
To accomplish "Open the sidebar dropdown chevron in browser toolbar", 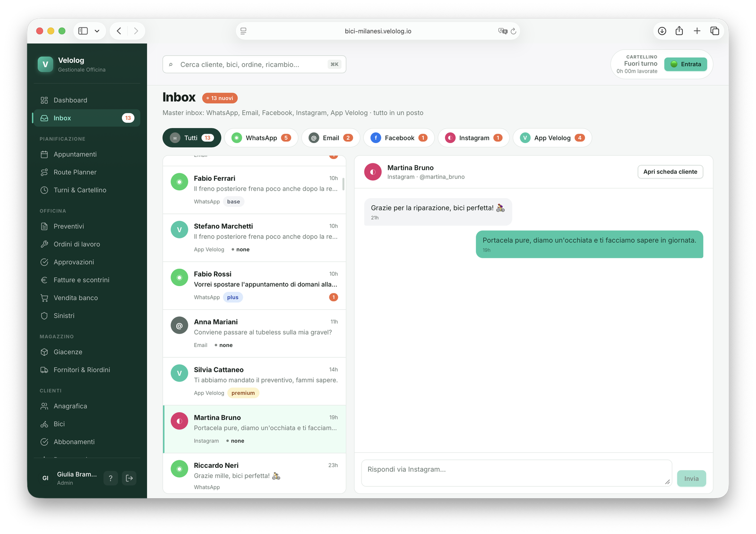I will pyautogui.click(x=97, y=31).
